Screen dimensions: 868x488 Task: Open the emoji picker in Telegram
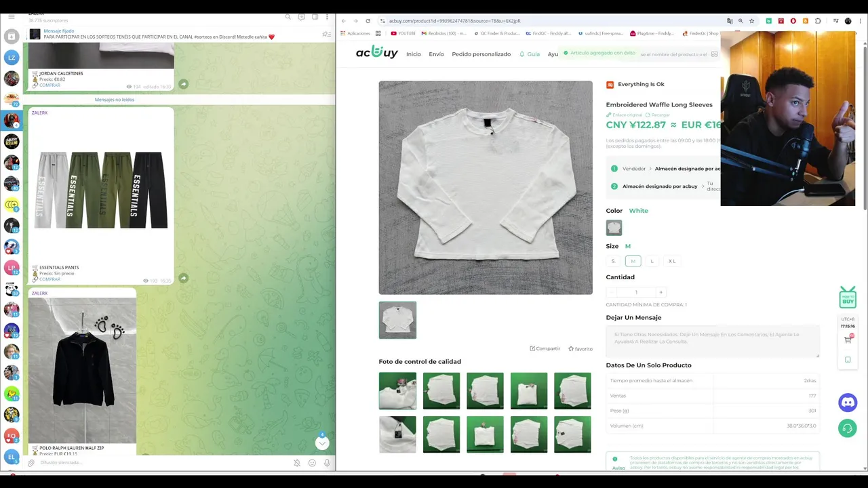point(312,463)
